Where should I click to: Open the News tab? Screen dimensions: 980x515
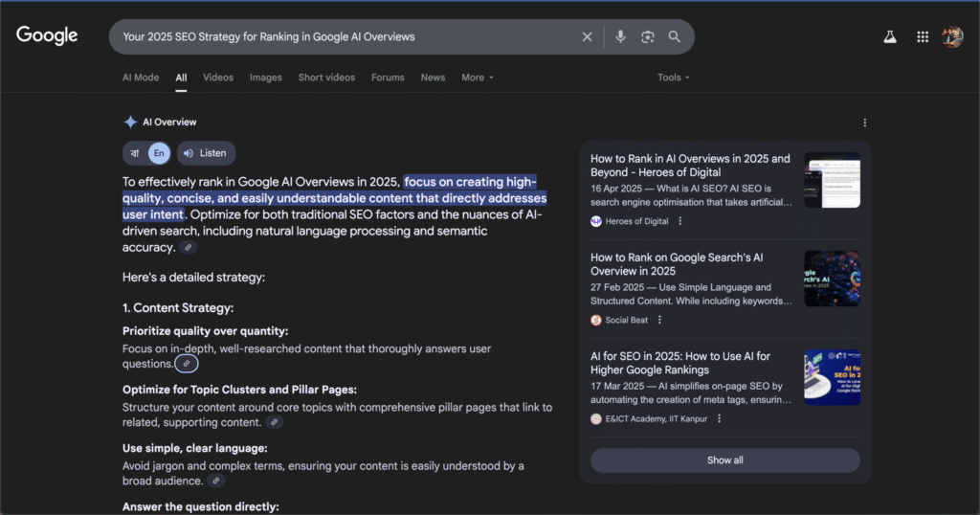click(x=433, y=78)
